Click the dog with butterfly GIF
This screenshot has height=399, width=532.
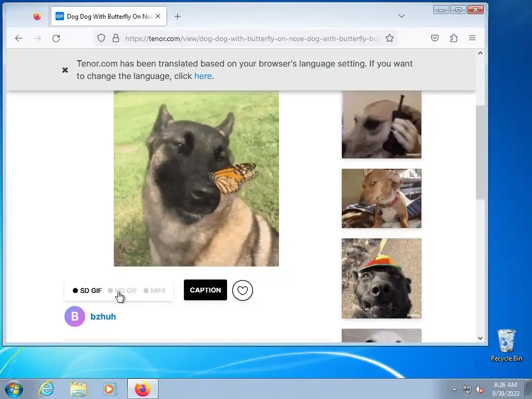point(196,179)
